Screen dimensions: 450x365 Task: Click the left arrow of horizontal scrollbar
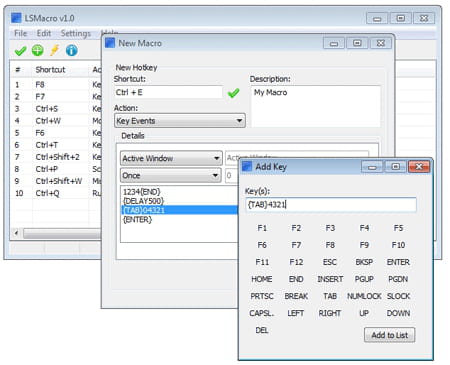pyautogui.click(x=17, y=233)
